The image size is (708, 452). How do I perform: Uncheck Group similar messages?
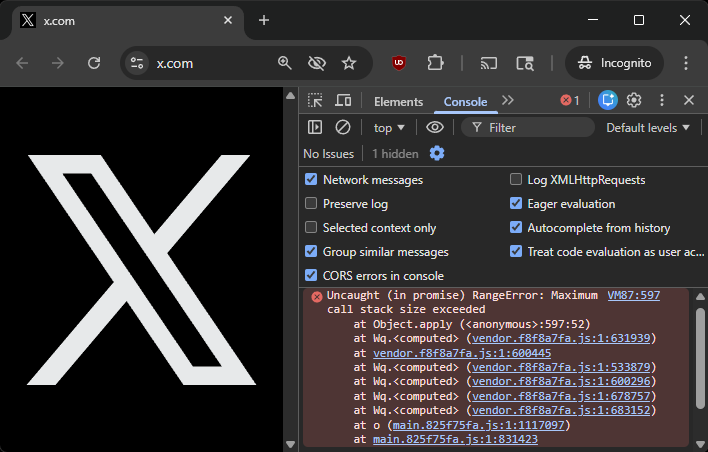(311, 251)
